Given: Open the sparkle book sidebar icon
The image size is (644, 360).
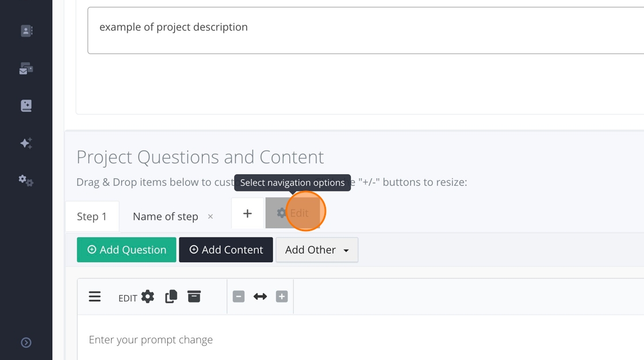Looking at the screenshot, I should point(26,106).
